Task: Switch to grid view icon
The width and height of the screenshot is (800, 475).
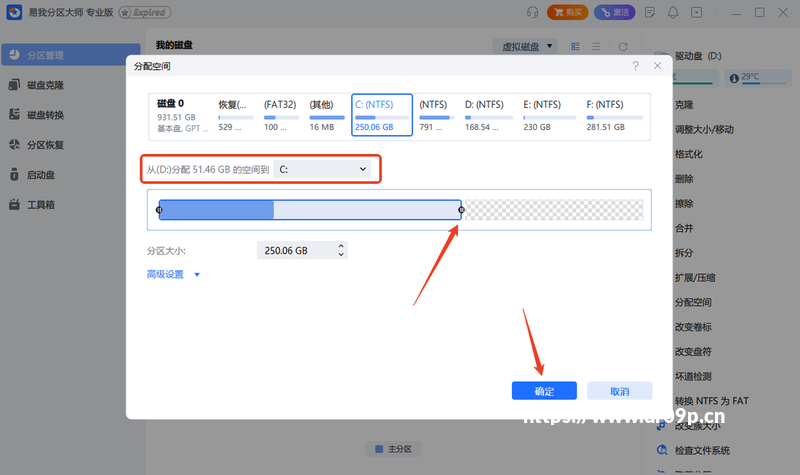Action: [x=576, y=46]
